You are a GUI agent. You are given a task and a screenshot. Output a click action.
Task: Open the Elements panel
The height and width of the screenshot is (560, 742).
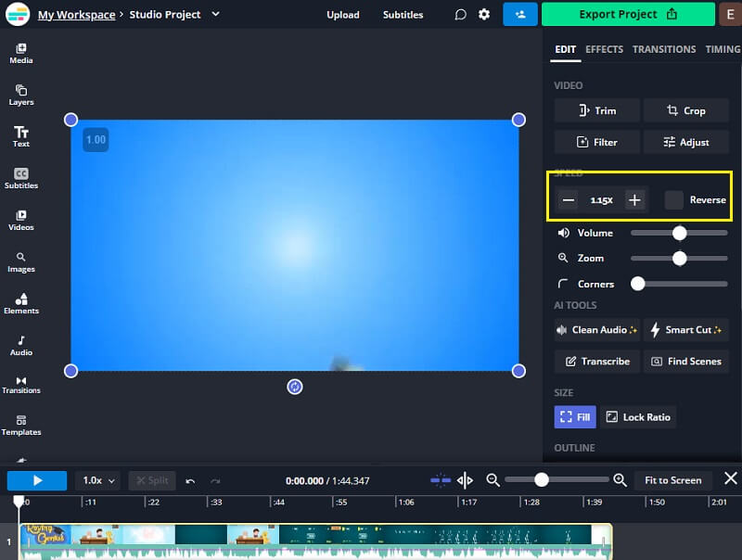[x=20, y=304]
